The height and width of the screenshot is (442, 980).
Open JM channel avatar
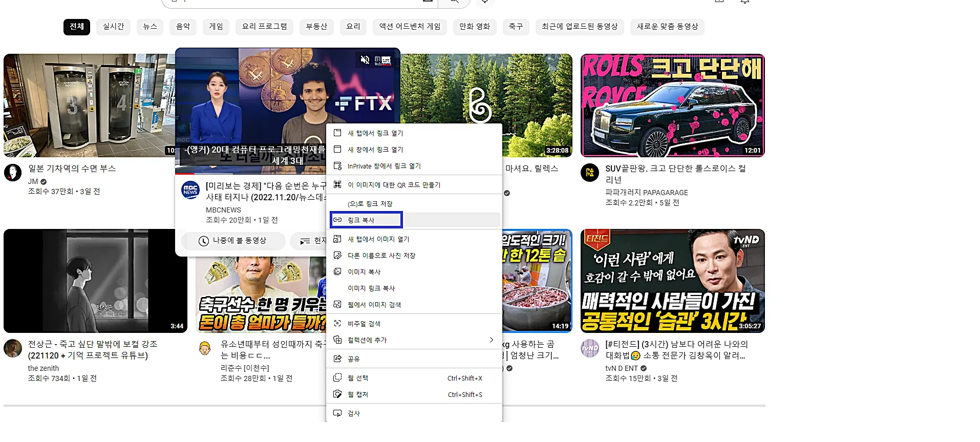[x=13, y=173]
